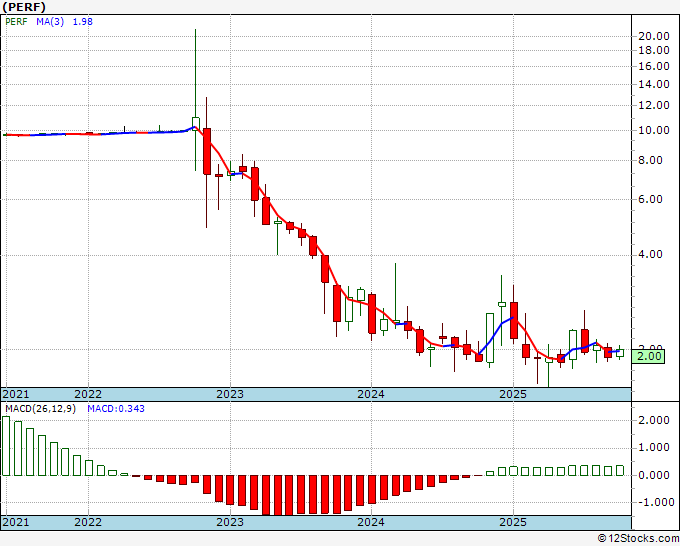
Task: Click the 0.000 MACD axis label
Action: [654, 475]
